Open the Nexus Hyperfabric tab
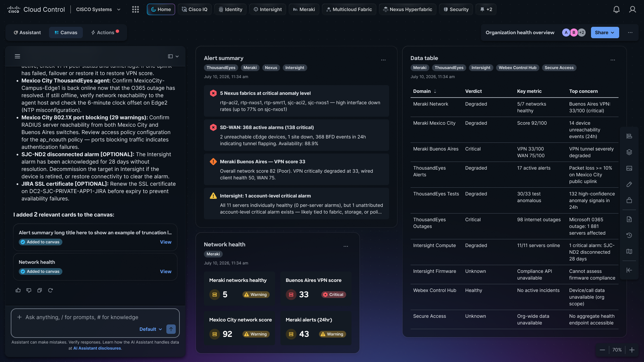 408,9
